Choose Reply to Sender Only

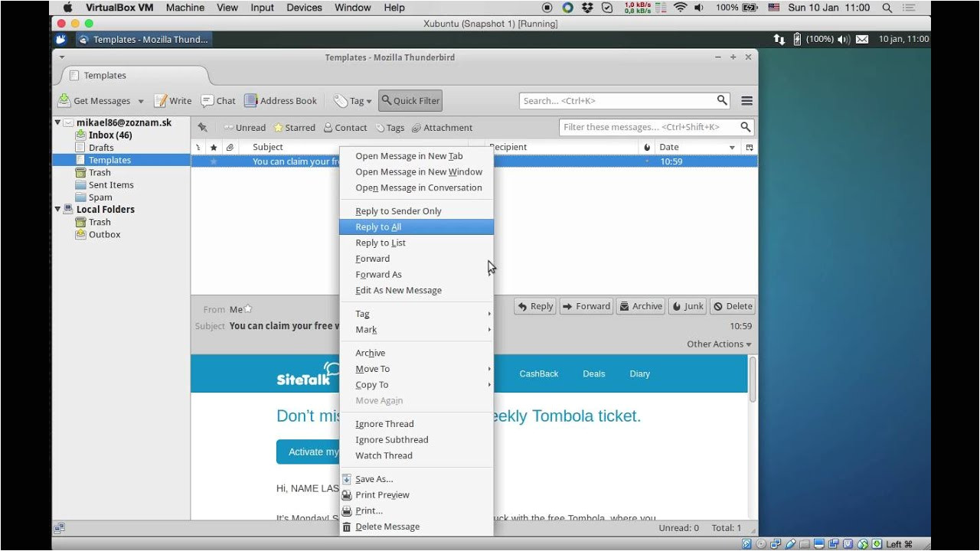[x=416, y=211]
